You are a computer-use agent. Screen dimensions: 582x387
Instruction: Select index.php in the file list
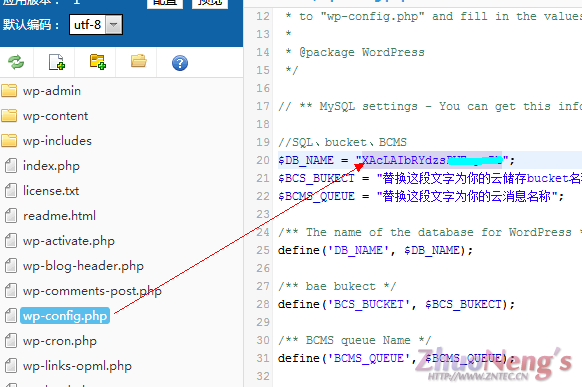coord(51,166)
